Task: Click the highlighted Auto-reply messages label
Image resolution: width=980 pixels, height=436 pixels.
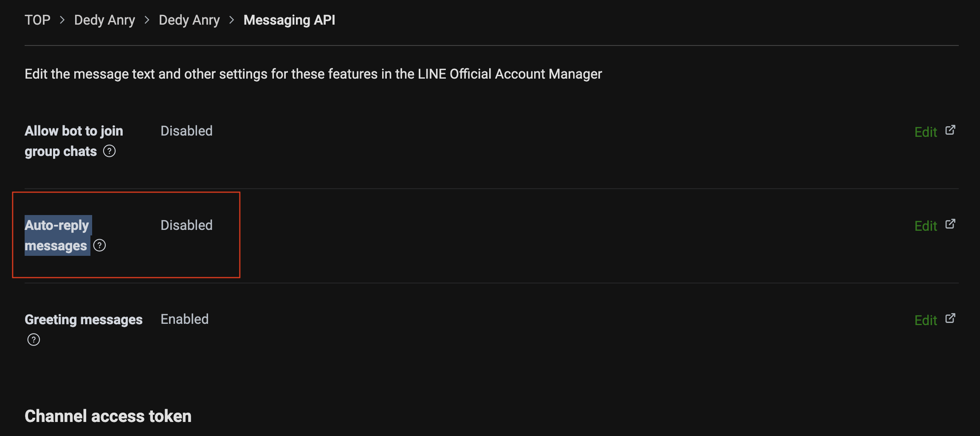Action: (x=57, y=235)
